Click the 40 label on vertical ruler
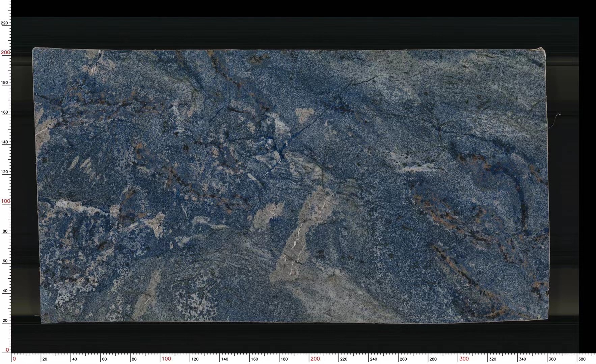Screen dimensions: 596x364 pos(5,291)
